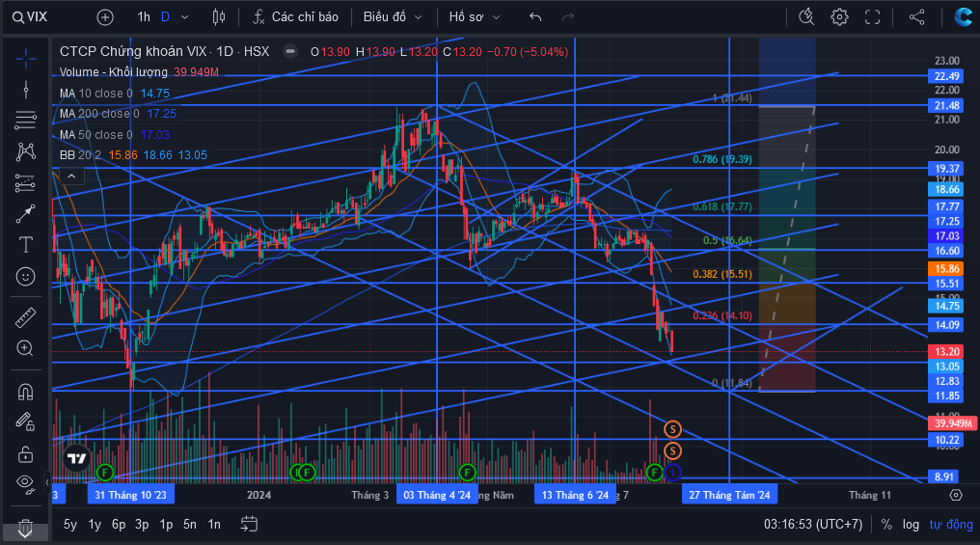The image size is (980, 545).
Task: Click the MA 200 close indicator label
Action: (x=99, y=114)
